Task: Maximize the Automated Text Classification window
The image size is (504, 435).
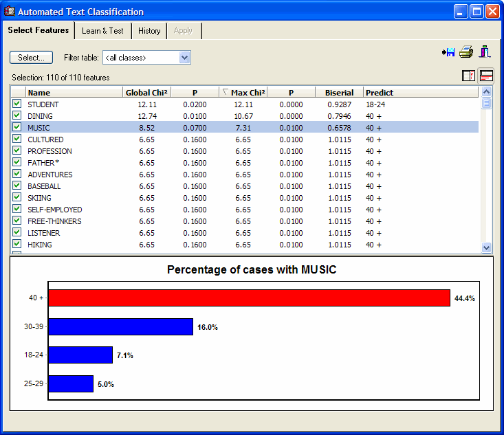Action: click(x=476, y=12)
